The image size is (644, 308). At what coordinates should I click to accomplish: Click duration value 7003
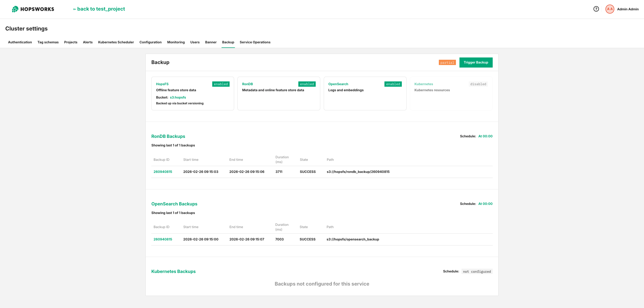tap(279, 239)
